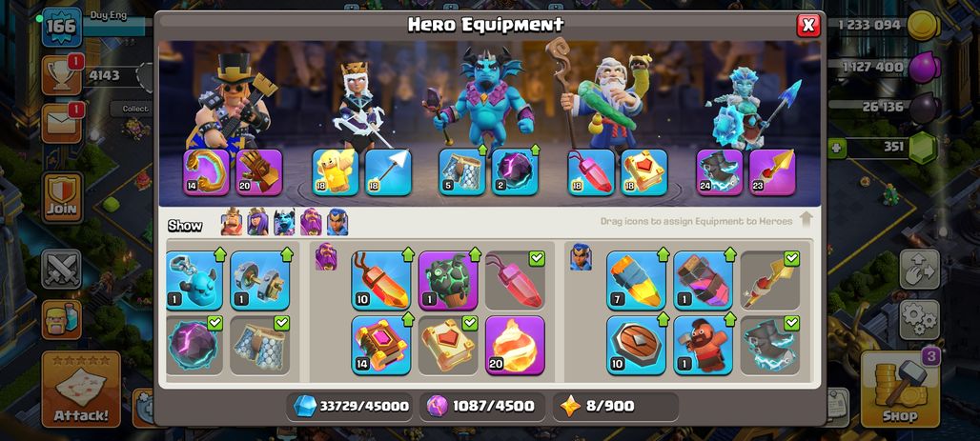
Task: Tap the Attack! map button
Action: click(x=81, y=389)
